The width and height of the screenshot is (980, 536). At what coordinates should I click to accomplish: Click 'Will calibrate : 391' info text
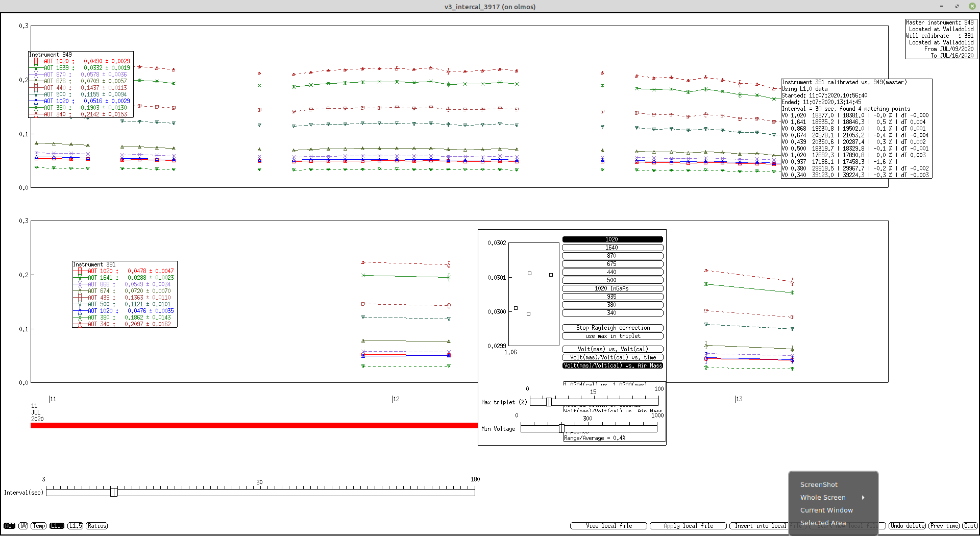(940, 36)
